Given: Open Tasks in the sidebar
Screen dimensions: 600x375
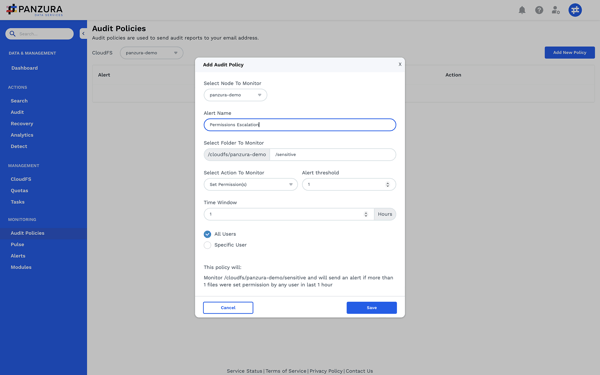Looking at the screenshot, I should coord(17,202).
